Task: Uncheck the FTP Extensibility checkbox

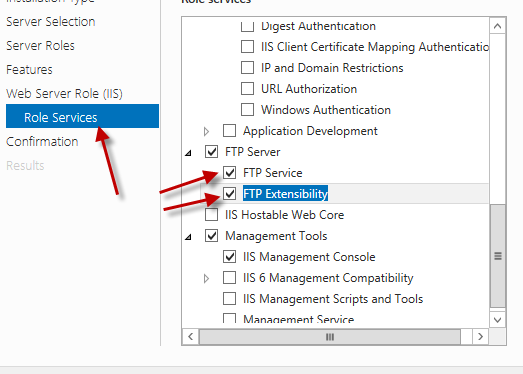Action: 229,194
